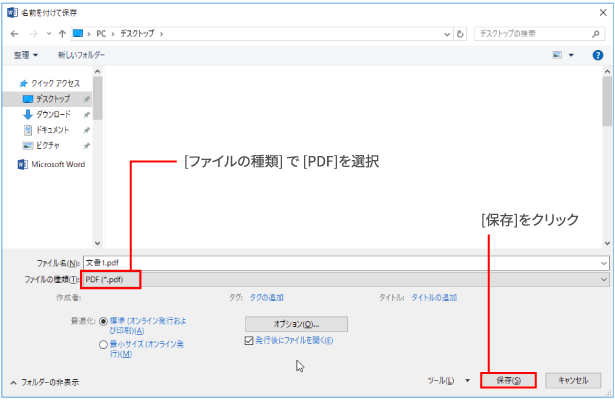This screenshot has width=615, height=400.
Task: Select Microsoft Word in navigation pane
Action: click(x=57, y=164)
